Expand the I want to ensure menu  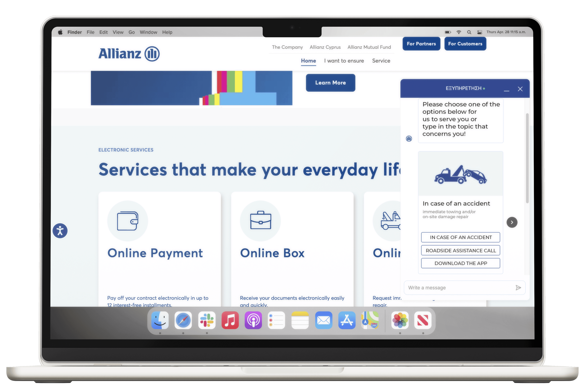344,60
